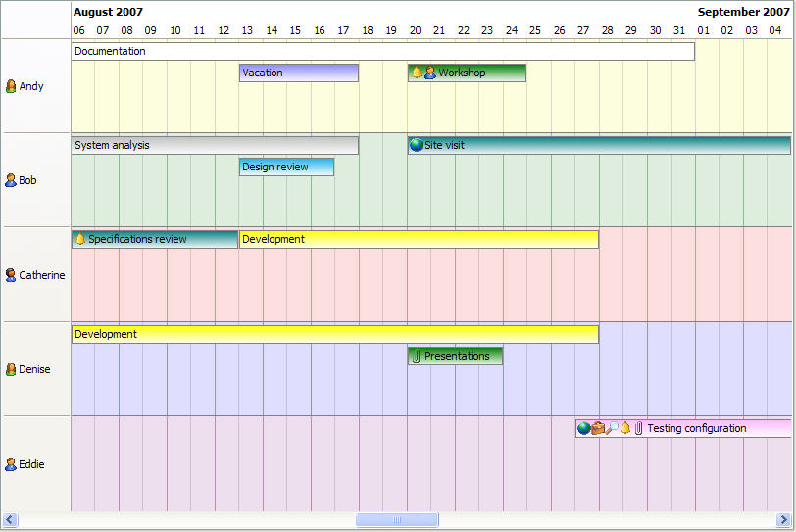Click the Catherine resource name
This screenshot has width=796, height=532.
coord(42,275)
